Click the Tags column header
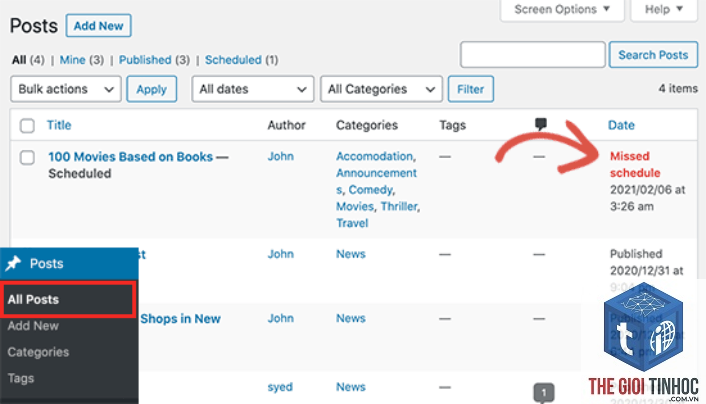 coord(453,125)
